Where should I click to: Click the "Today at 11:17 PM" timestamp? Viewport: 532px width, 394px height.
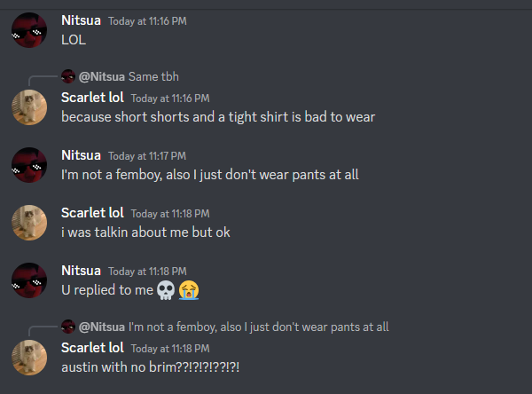click(146, 155)
